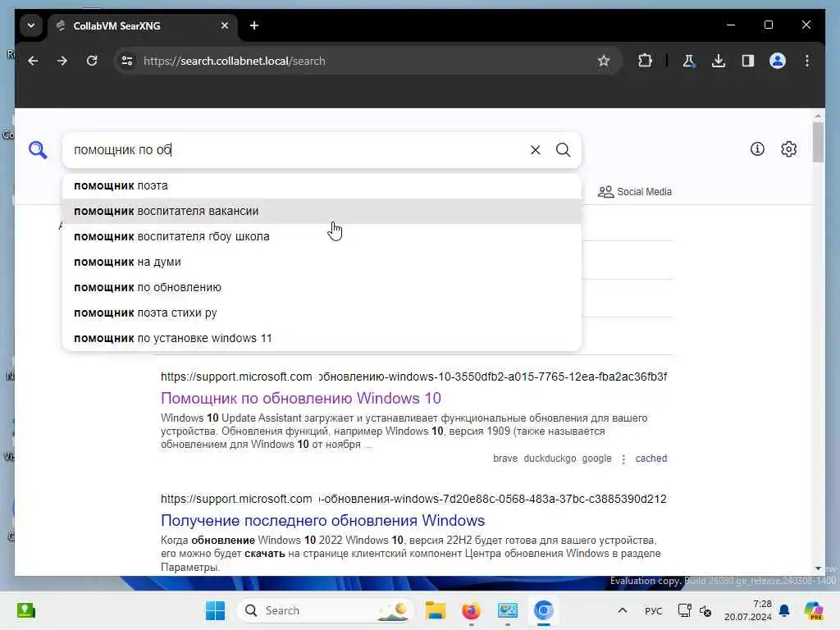Go forward to next page
The image size is (840, 630).
pos(62,61)
